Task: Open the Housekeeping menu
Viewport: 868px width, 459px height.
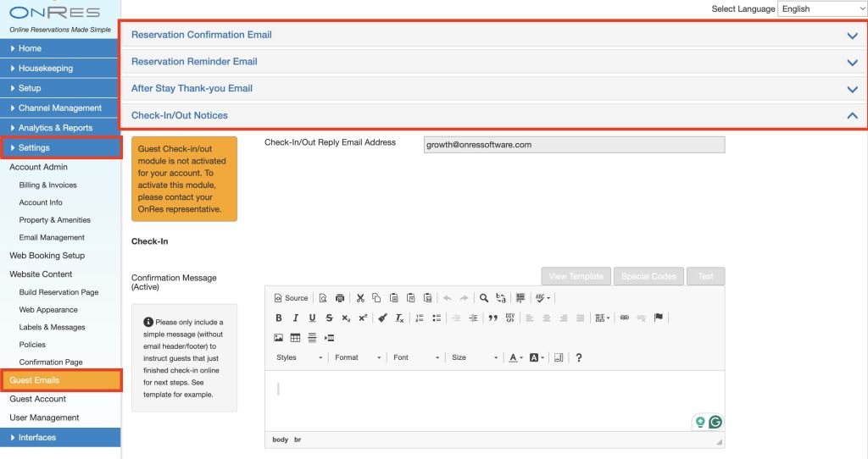Action: [x=60, y=69]
